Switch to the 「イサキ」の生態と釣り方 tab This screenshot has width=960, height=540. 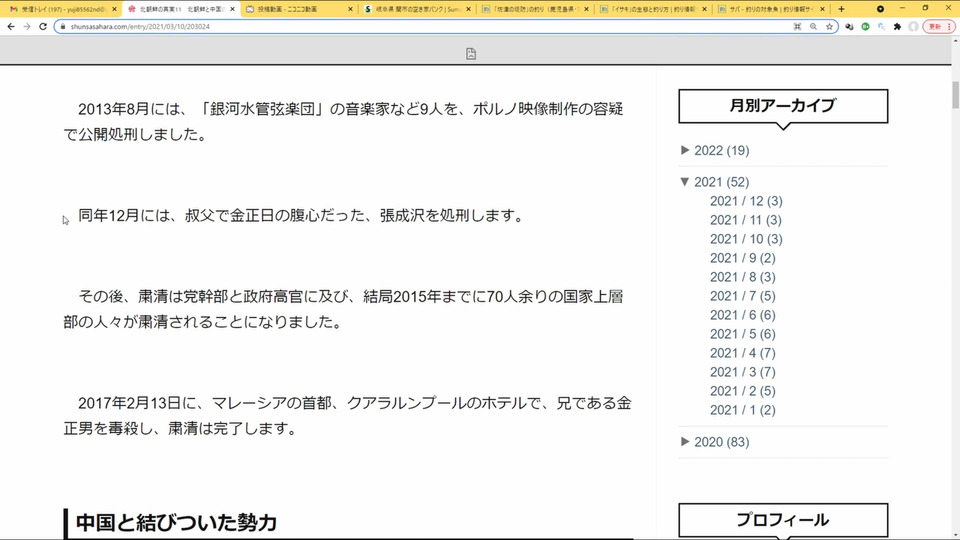pyautogui.click(x=654, y=9)
